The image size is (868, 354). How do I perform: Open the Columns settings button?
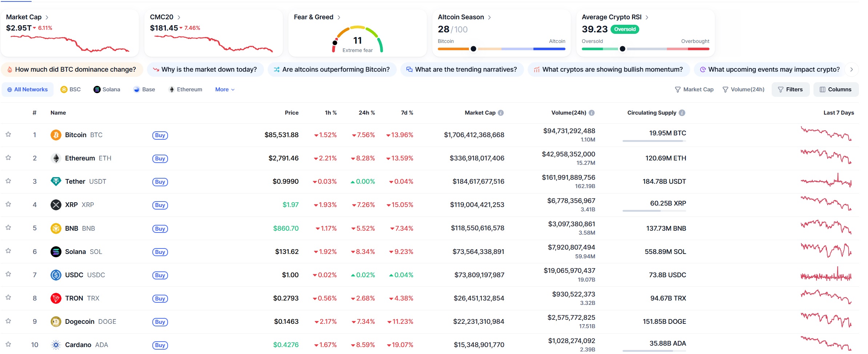[836, 90]
